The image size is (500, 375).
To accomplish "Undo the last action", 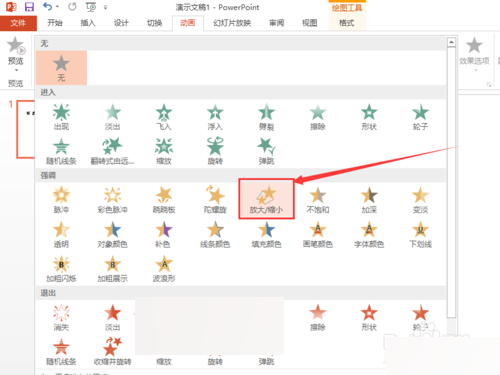I will [48, 7].
